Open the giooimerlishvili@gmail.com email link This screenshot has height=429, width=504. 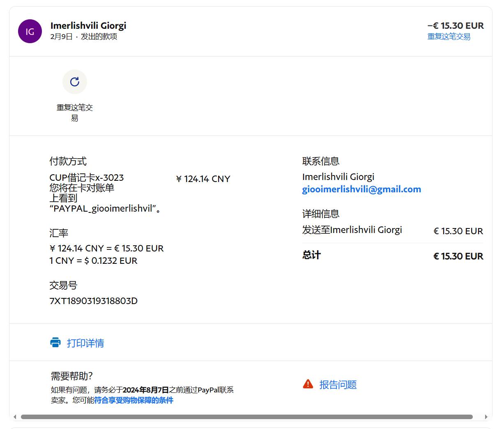pos(361,189)
